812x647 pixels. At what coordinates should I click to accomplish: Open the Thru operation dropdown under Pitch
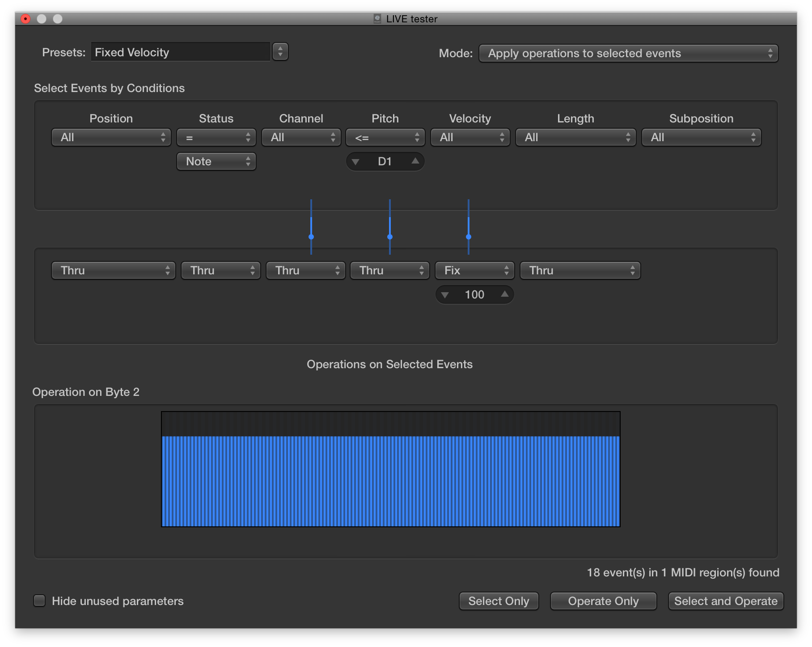389,270
